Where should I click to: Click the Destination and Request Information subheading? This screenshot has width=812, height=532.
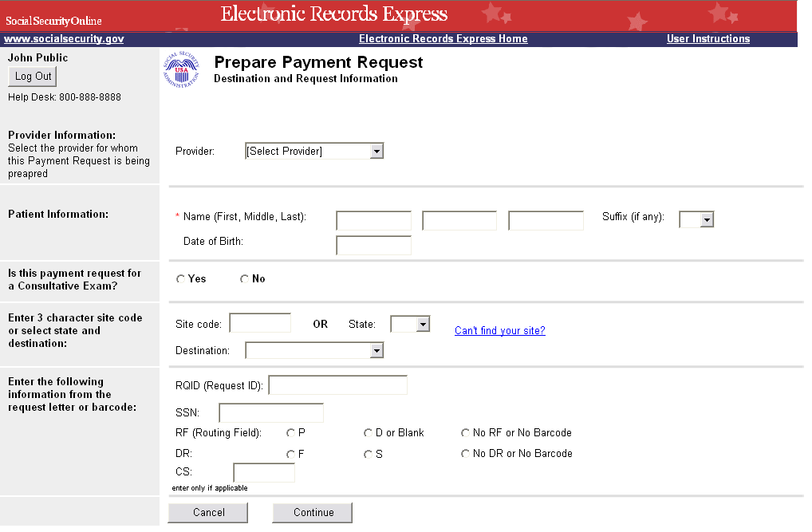305,79
